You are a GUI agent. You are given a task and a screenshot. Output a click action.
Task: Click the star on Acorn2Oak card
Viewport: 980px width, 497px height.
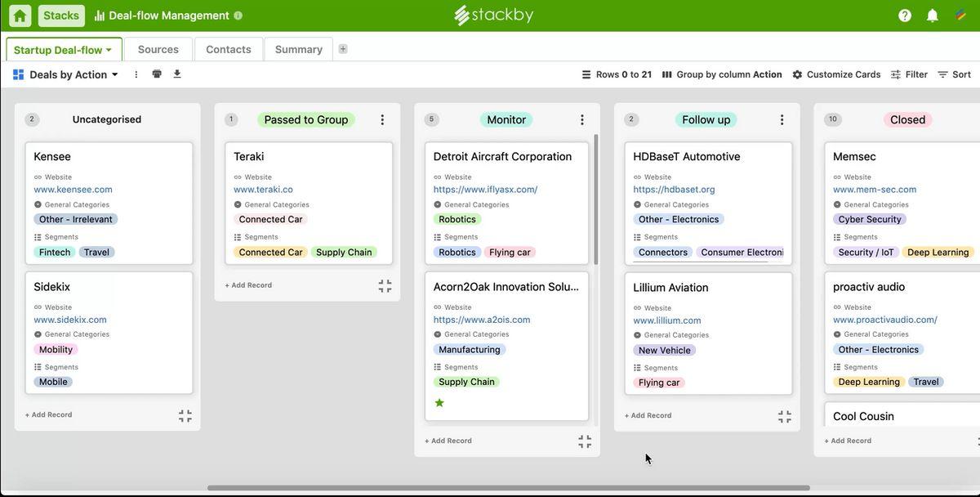click(439, 403)
